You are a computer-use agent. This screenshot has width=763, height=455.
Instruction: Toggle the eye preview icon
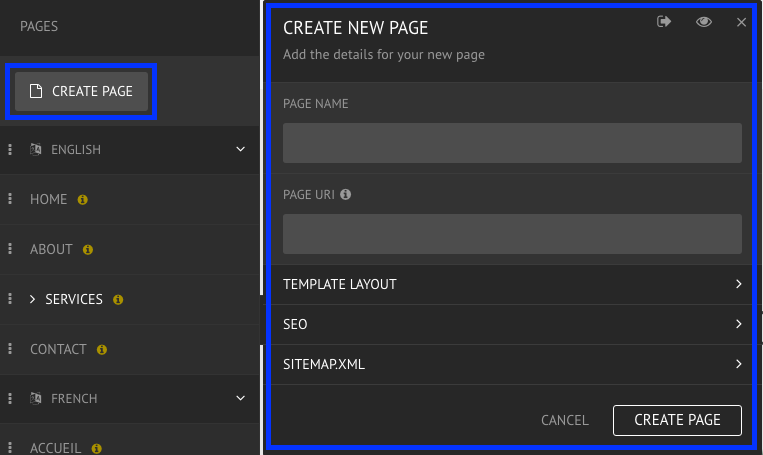704,22
